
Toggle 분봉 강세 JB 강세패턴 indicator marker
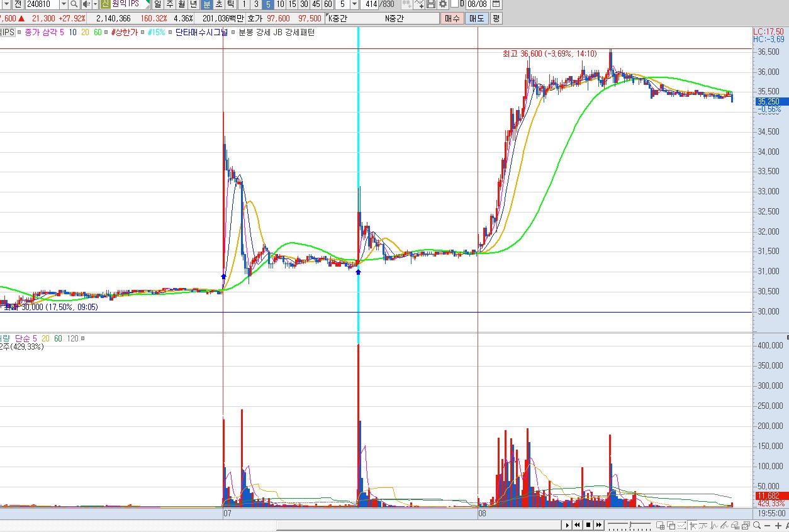(x=233, y=32)
